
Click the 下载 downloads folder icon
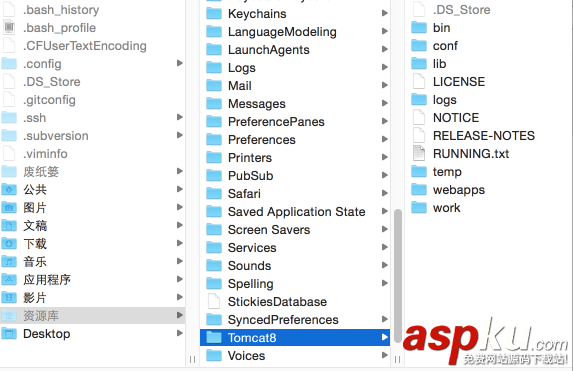[9, 243]
